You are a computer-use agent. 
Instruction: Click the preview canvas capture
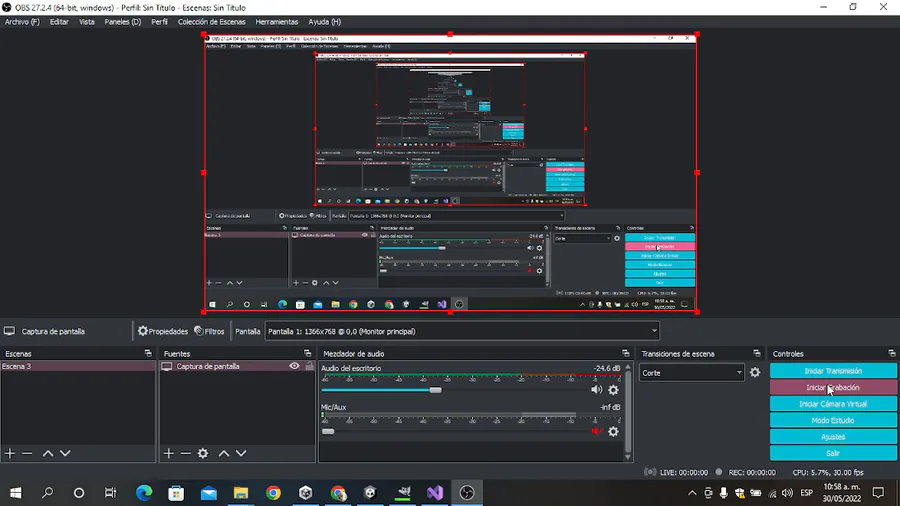(450, 173)
